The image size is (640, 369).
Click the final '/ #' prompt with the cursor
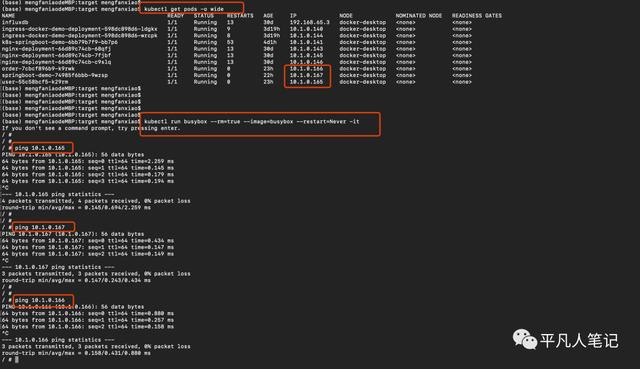coord(10,360)
